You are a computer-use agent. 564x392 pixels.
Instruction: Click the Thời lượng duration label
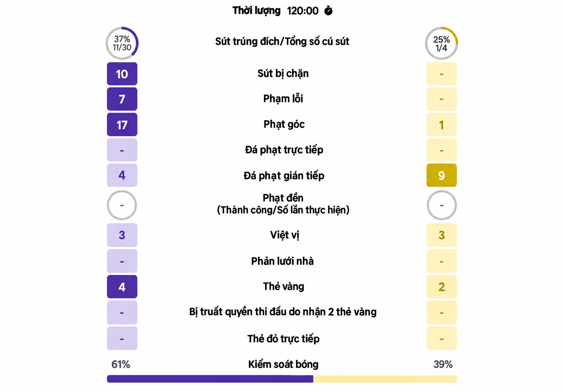point(256,10)
